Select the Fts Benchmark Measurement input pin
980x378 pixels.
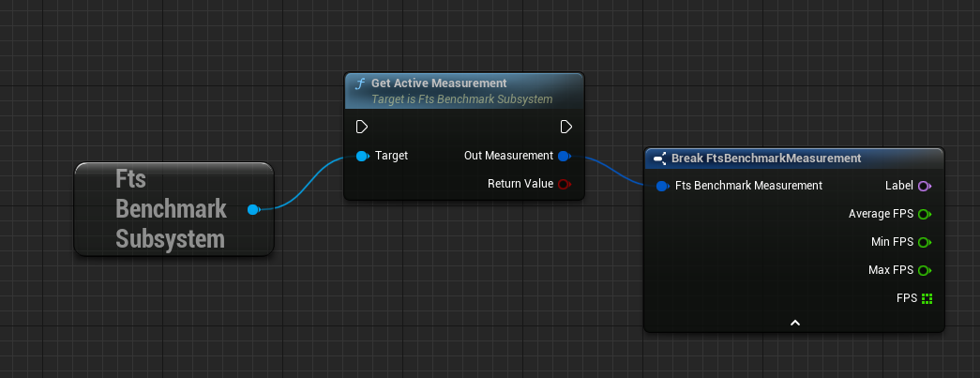(662, 186)
